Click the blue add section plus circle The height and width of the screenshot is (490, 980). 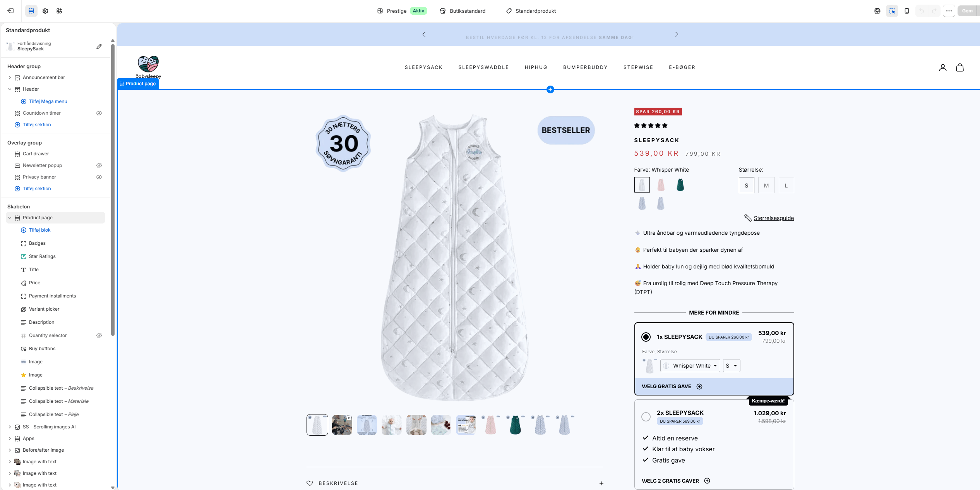(550, 89)
